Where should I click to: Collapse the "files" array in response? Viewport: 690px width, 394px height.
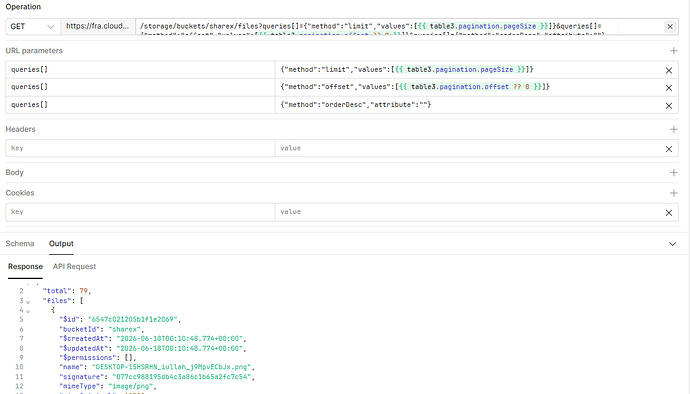pyautogui.click(x=28, y=302)
